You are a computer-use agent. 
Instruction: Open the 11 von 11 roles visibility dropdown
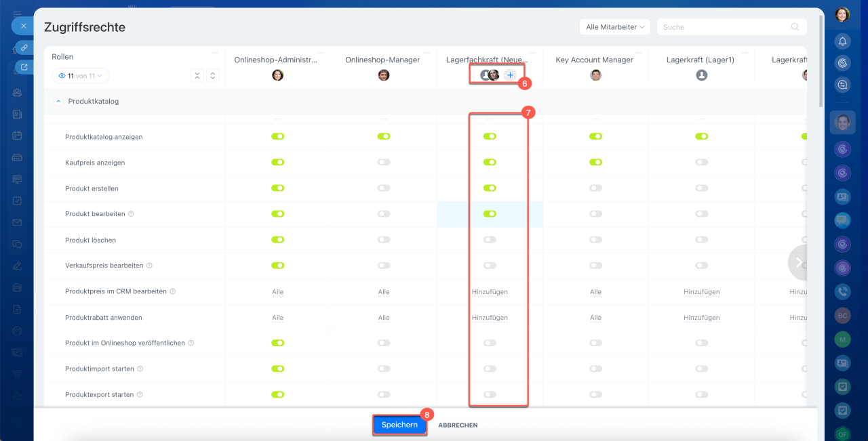(80, 76)
